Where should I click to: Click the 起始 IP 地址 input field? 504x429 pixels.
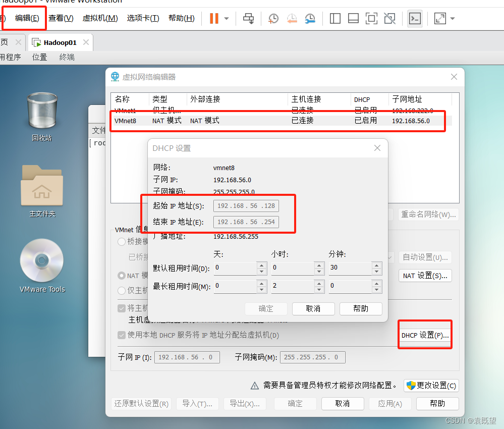coord(246,206)
